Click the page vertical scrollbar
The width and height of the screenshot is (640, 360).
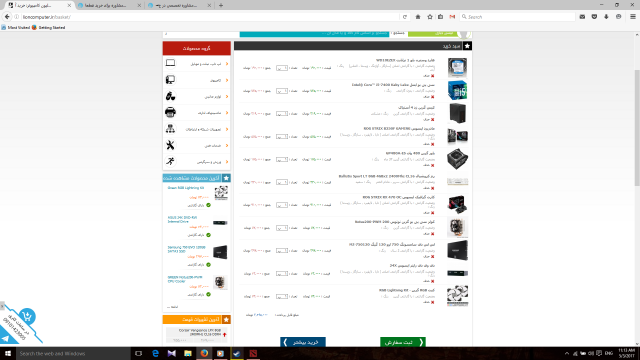(637, 127)
